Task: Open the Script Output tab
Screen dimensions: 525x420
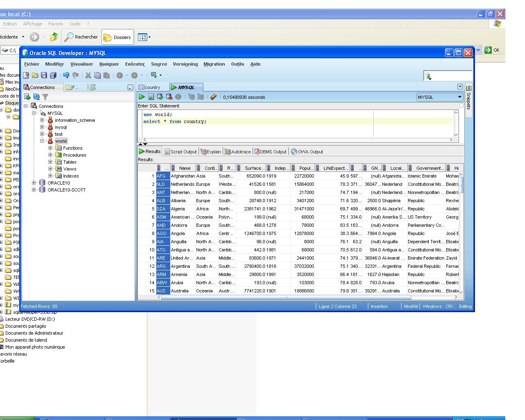Action: point(180,152)
